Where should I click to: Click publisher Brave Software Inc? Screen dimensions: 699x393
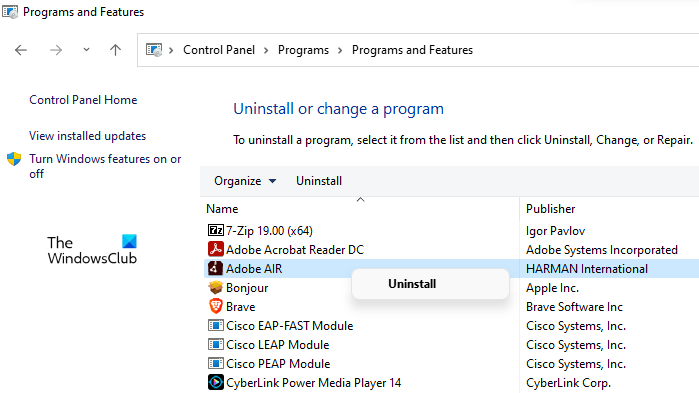click(x=574, y=307)
